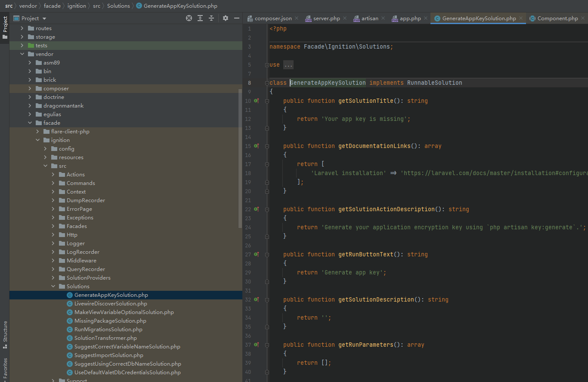This screenshot has height=382, width=588.
Task: Select the dragonmantank folder
Action: (63, 106)
